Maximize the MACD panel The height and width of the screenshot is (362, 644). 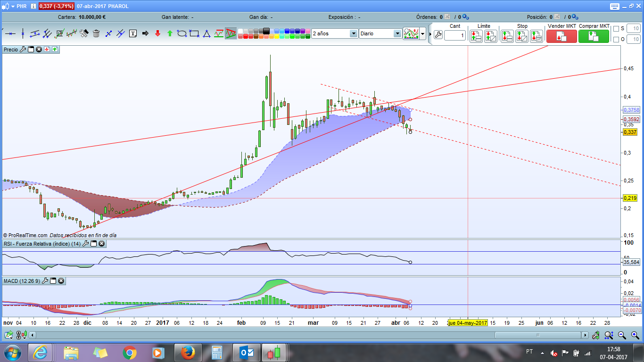click(x=53, y=281)
